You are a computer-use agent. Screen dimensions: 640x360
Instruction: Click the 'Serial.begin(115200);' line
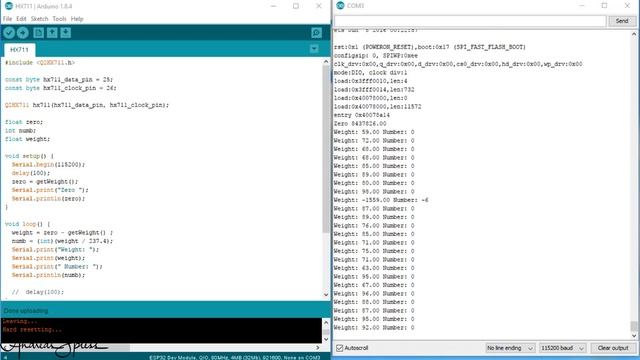click(49, 164)
